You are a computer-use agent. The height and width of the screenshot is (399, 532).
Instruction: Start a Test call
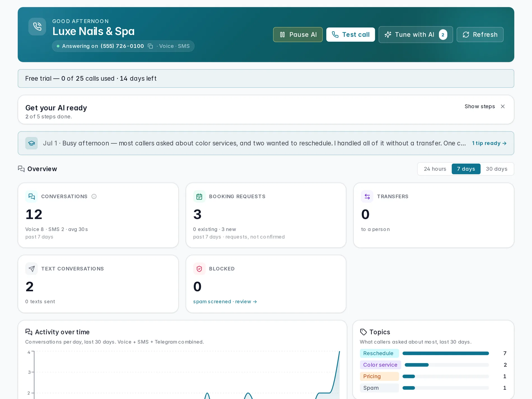click(350, 35)
